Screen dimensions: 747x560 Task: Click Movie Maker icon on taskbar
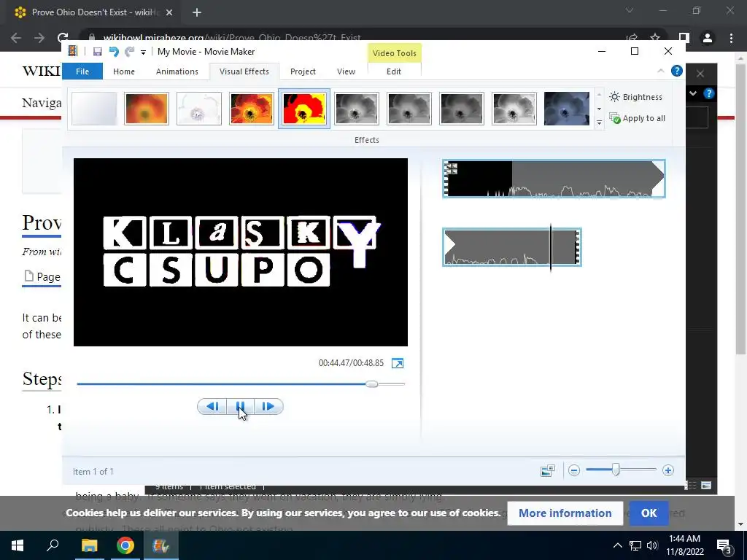tap(161, 545)
